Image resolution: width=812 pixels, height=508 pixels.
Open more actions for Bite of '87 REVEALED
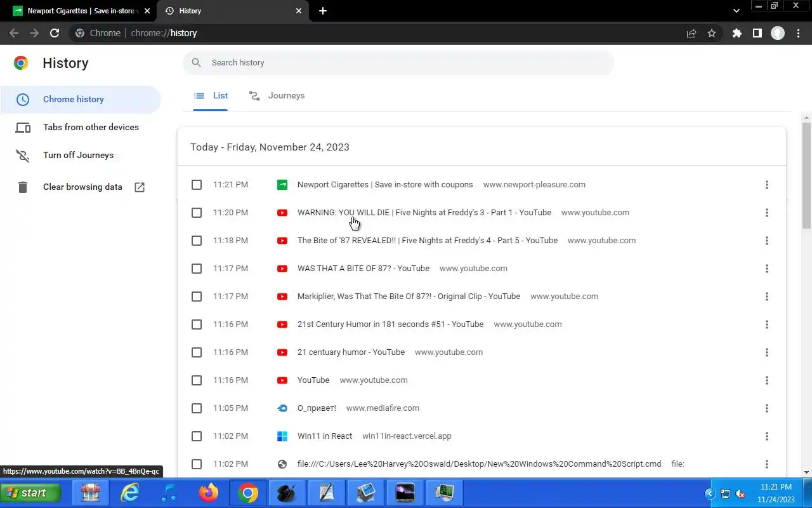(x=766, y=241)
